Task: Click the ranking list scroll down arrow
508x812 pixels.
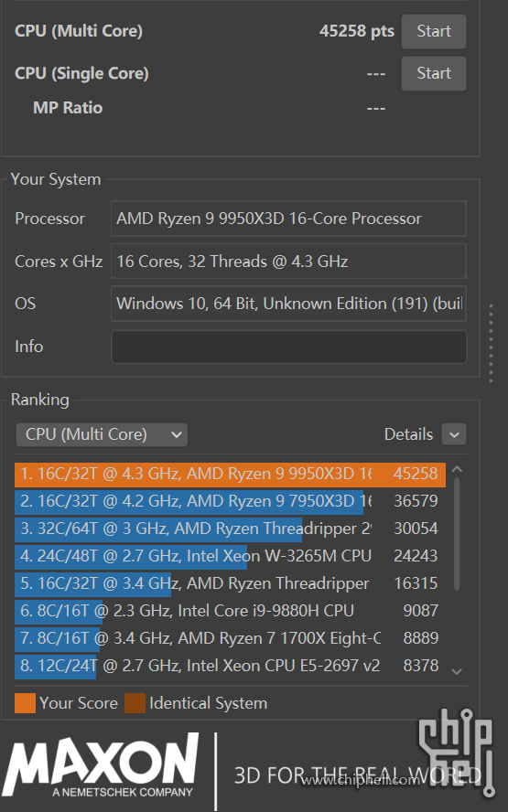Action: coord(457,672)
